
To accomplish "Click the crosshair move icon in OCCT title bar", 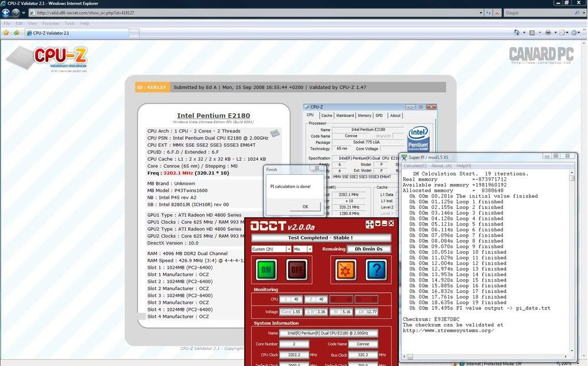I will click(370, 225).
